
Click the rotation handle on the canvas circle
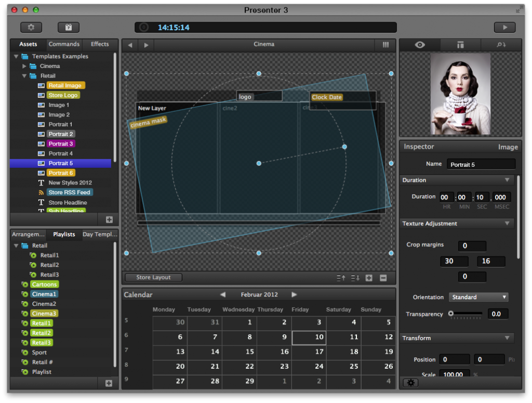coord(344,147)
